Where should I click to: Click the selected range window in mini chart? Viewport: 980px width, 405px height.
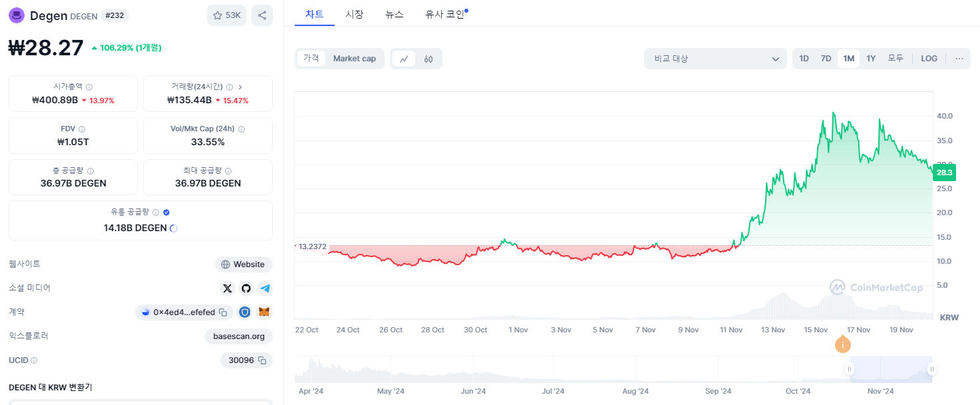pyautogui.click(x=891, y=369)
